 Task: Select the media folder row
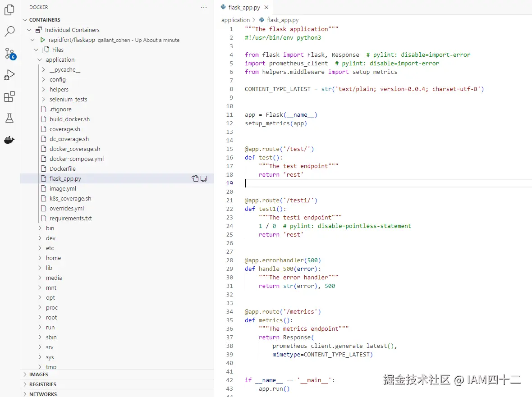pyautogui.click(x=117, y=278)
